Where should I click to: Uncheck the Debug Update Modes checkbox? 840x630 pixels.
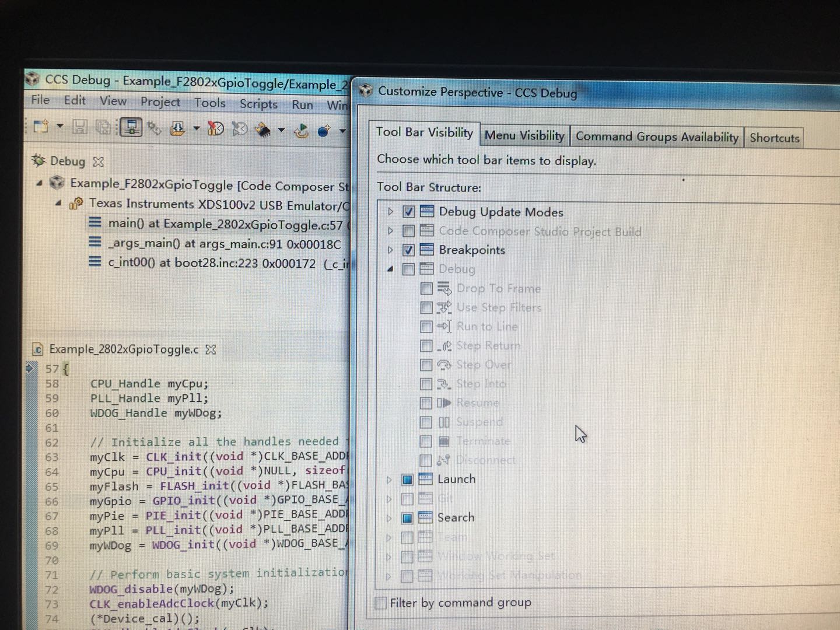[x=408, y=212]
